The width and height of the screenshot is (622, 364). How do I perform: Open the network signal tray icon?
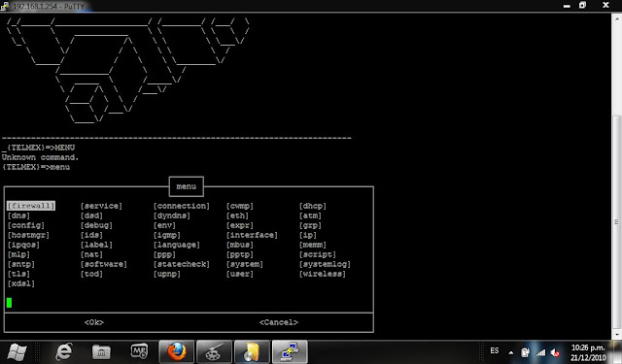tap(540, 352)
